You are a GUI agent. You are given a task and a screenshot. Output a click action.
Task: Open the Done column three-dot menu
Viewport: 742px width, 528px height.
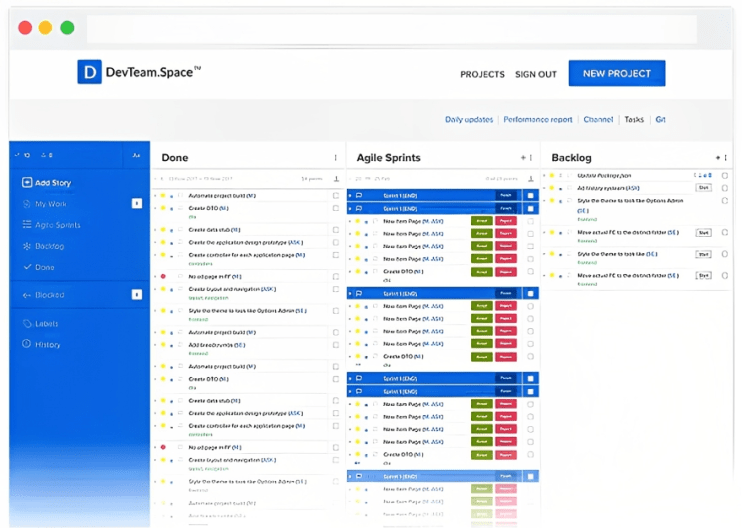pyautogui.click(x=335, y=158)
